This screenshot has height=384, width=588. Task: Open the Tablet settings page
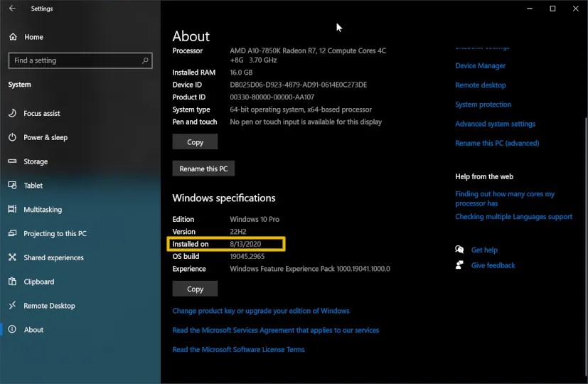[x=33, y=186]
